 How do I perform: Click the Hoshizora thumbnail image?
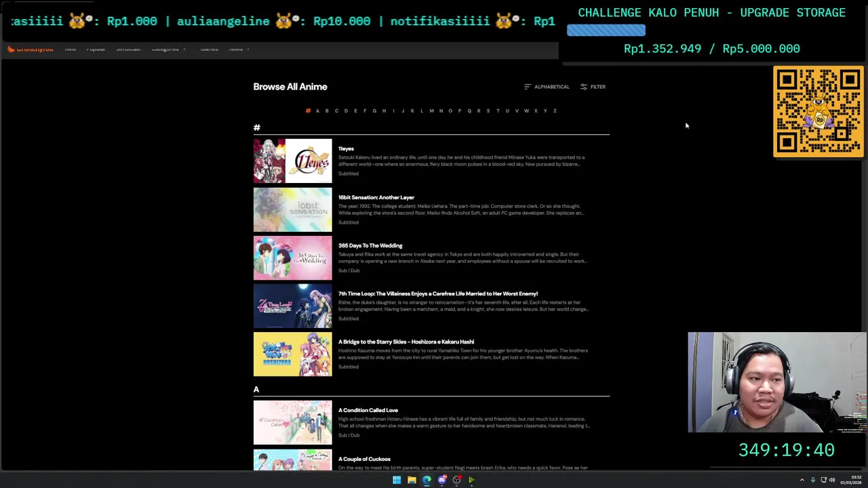coord(293,354)
